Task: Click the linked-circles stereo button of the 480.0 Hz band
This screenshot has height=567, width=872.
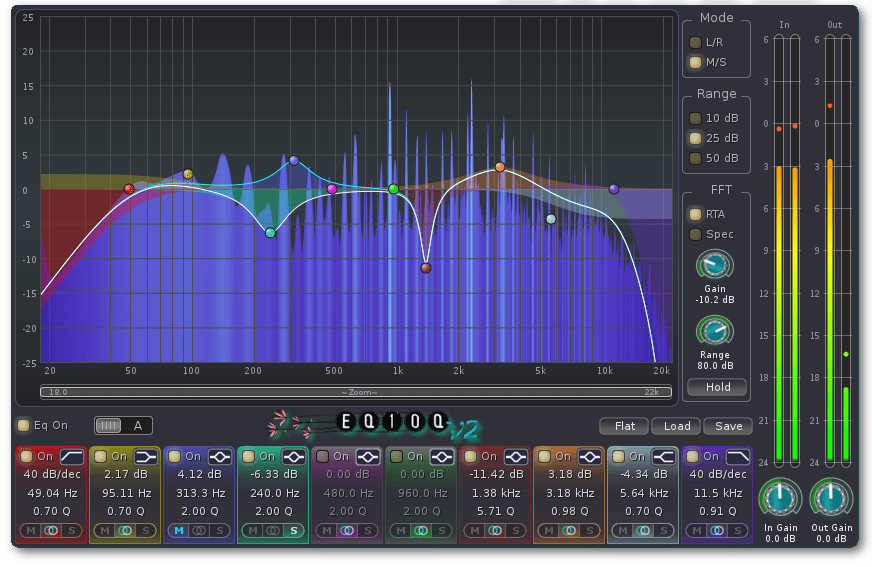Action: 348,531
